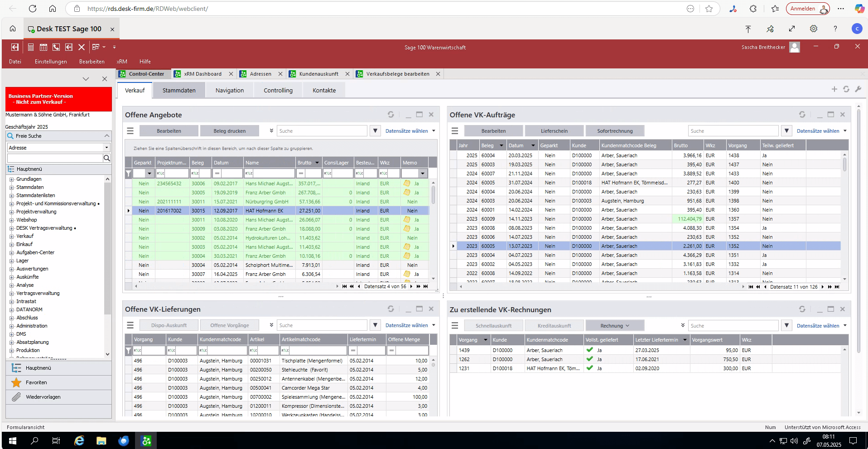Open the calendar icon in Sage toolbar

coord(43,47)
